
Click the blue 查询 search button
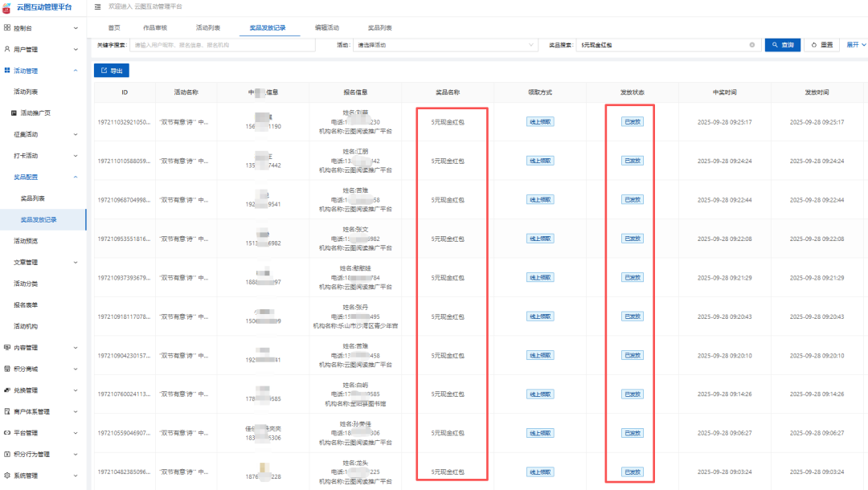coord(781,45)
